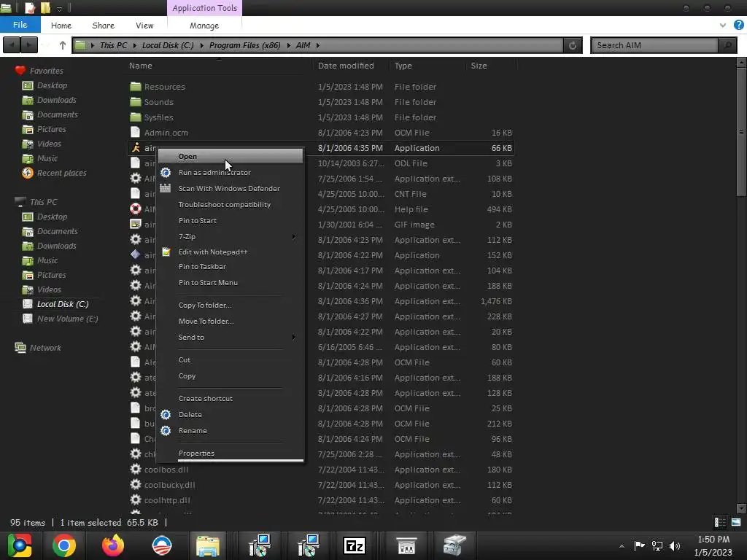Click the Search AIM input box
747x560 pixels.
654,45
